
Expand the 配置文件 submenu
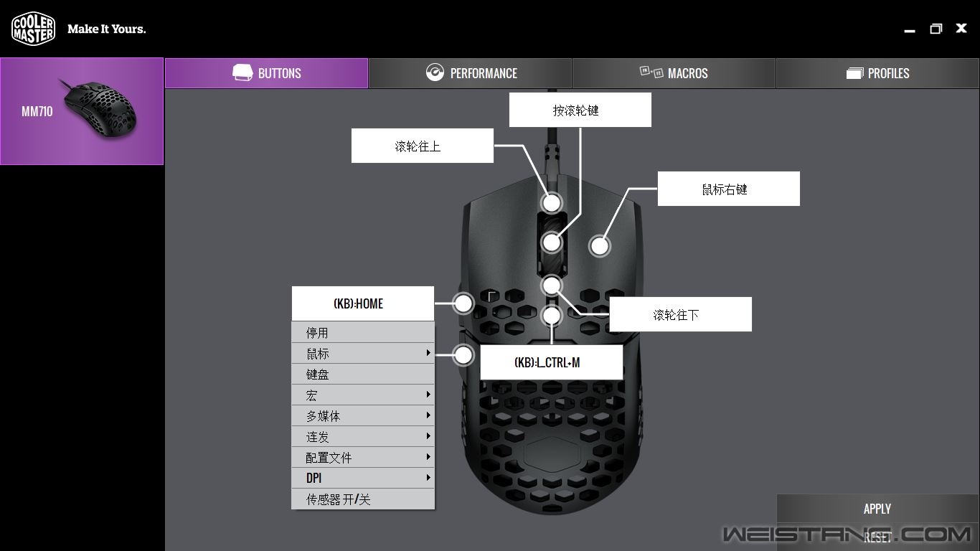coord(363,458)
